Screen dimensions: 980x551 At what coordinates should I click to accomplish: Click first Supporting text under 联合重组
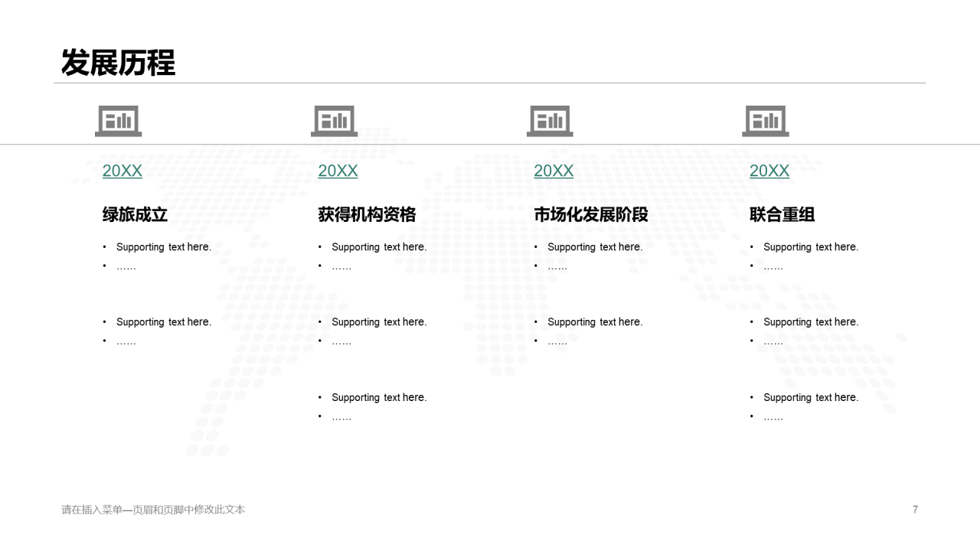click(811, 247)
